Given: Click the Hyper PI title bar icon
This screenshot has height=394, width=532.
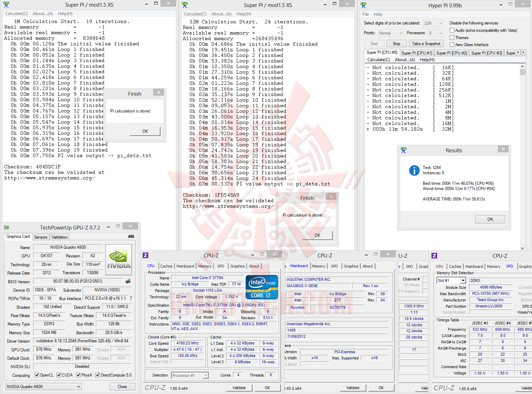Looking at the screenshot, I should click(364, 5).
